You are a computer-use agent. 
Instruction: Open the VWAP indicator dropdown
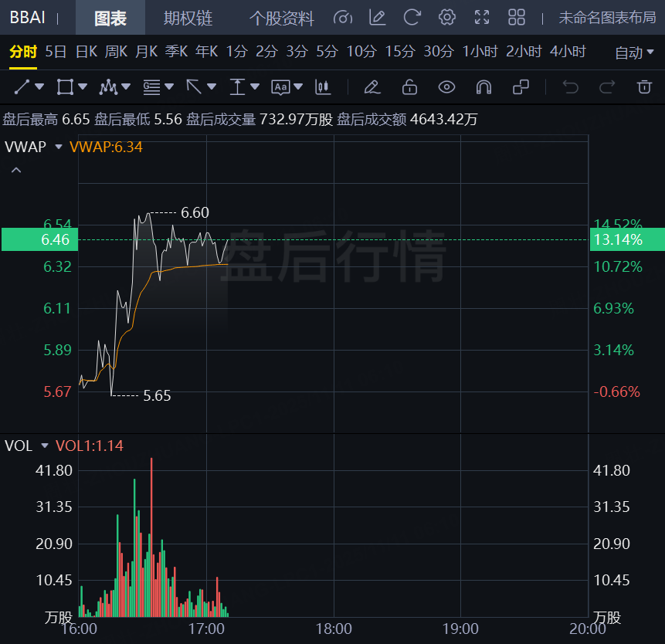[x=59, y=146]
